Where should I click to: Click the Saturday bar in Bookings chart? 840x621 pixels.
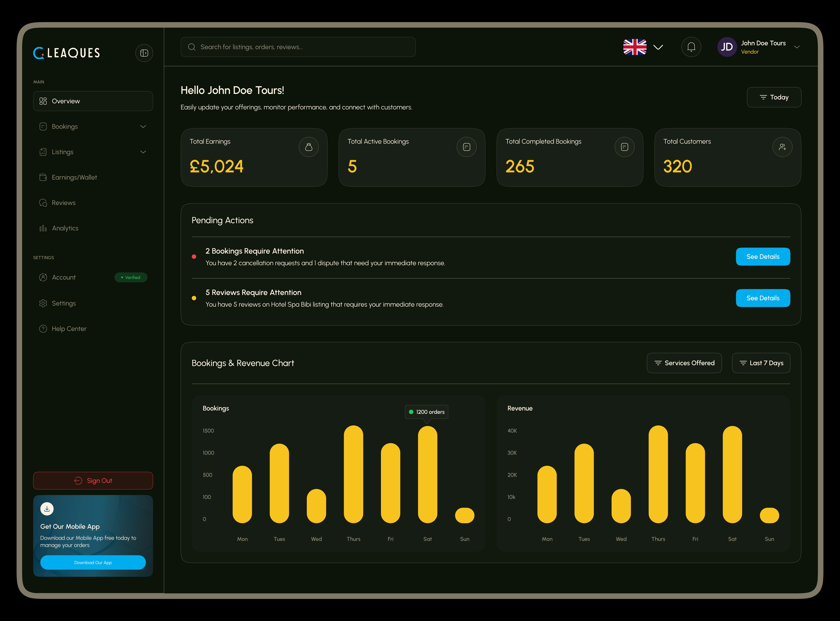tap(428, 474)
